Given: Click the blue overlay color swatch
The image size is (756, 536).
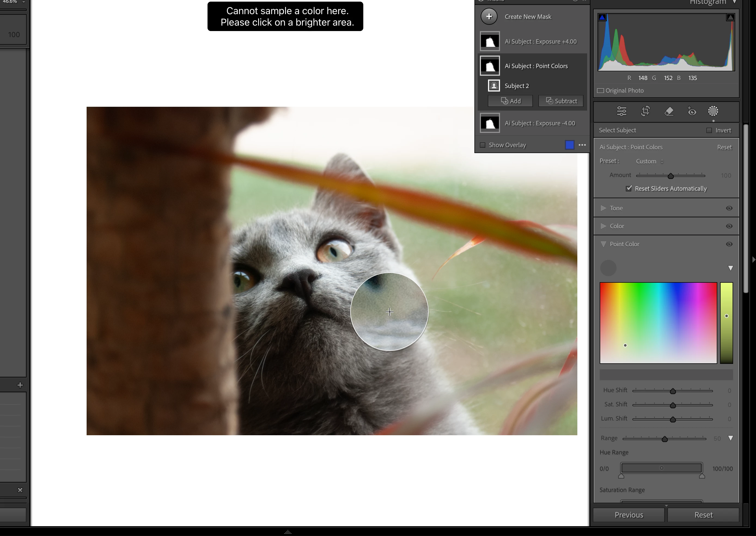Looking at the screenshot, I should [569, 145].
